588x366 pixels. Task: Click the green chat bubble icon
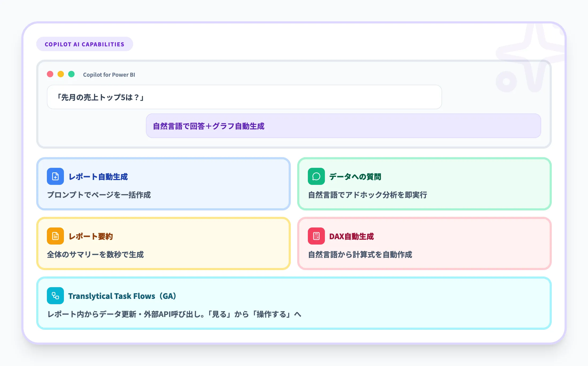pos(316,176)
